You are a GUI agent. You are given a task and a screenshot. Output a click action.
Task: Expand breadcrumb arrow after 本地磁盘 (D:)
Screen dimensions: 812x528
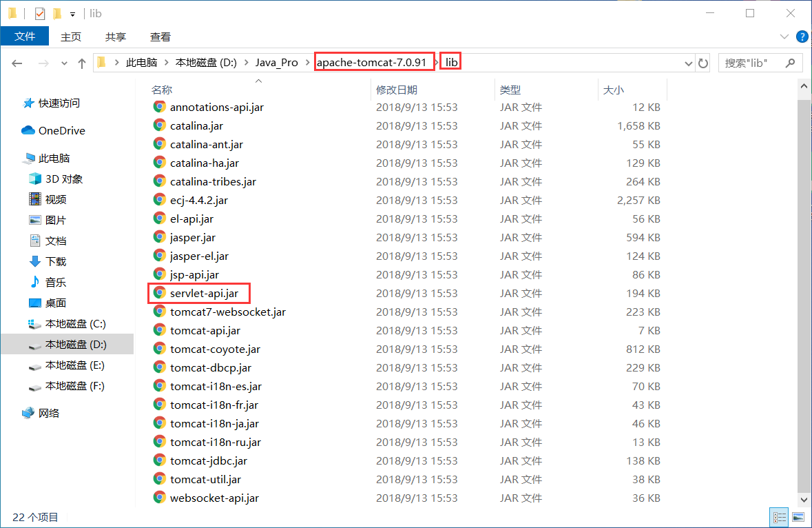coord(246,63)
